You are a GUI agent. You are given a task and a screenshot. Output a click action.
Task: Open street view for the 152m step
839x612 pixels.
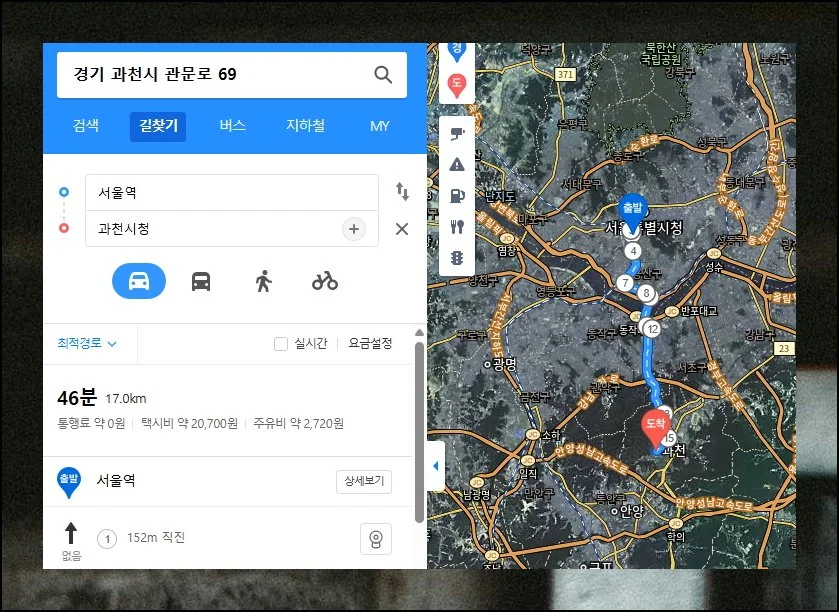(376, 540)
